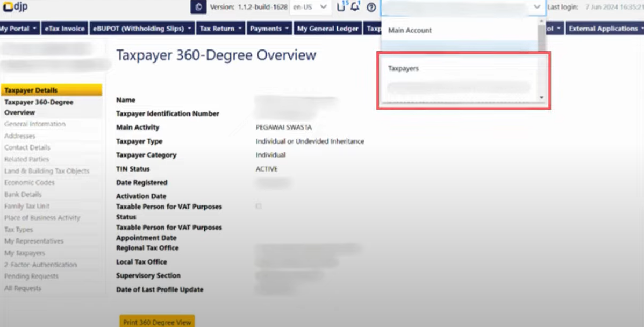Image resolution: width=644 pixels, height=327 pixels.
Task: Open the inbox icon with badge 15
Action: [341, 6]
